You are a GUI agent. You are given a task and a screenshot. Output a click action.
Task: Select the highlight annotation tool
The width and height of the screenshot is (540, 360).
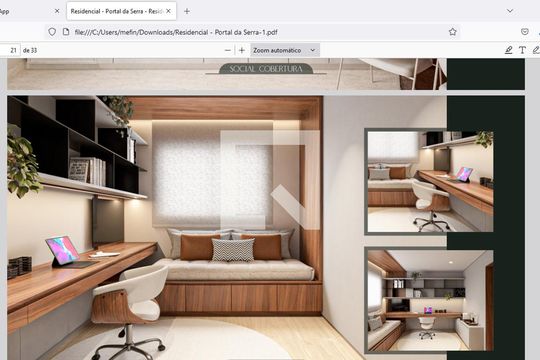pyautogui.click(x=508, y=50)
